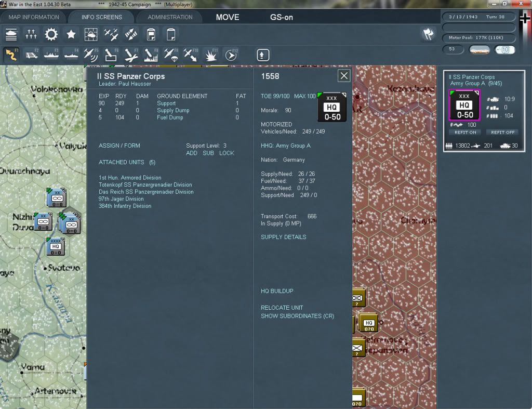
Task: Click the II SS Panzer Corps name in unit panel
Action: pyautogui.click(x=472, y=77)
